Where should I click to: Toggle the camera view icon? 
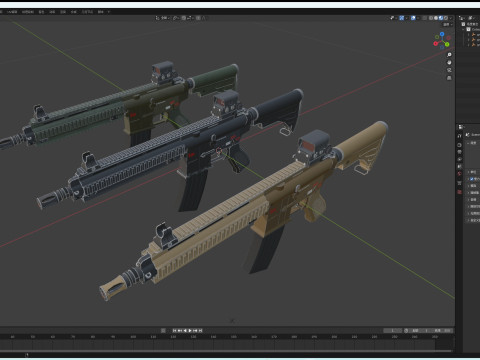449,70
